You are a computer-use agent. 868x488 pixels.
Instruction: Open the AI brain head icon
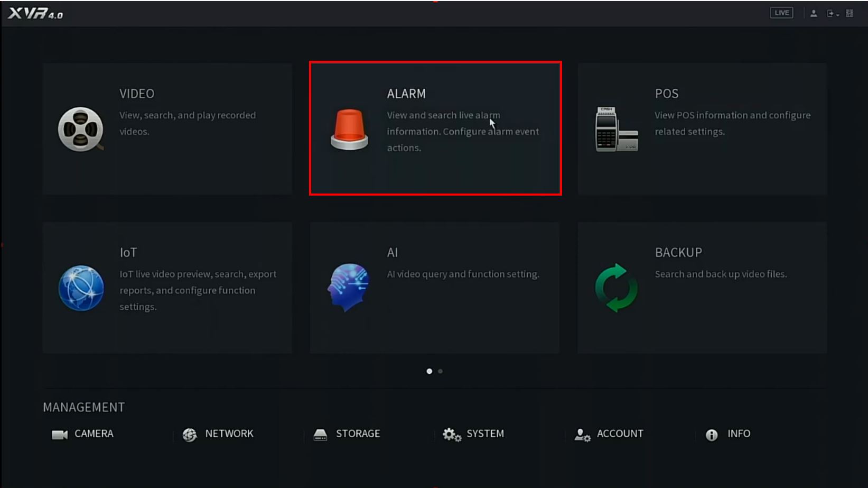[x=348, y=288]
